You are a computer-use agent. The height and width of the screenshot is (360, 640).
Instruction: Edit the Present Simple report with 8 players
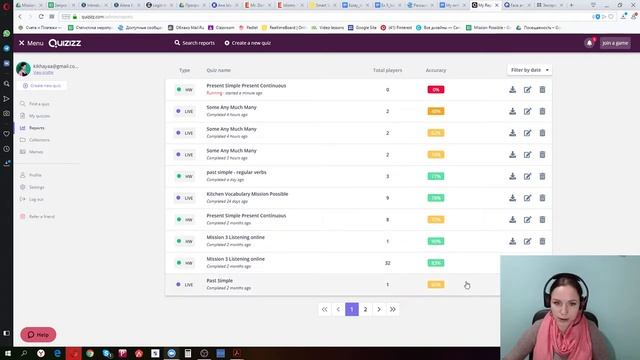coord(527,219)
